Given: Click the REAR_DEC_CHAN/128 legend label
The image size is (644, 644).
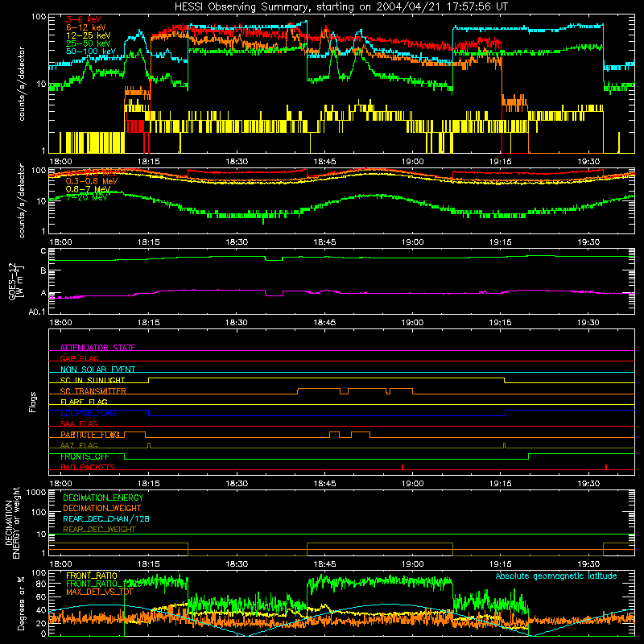Looking at the screenshot, I should 106,518.
